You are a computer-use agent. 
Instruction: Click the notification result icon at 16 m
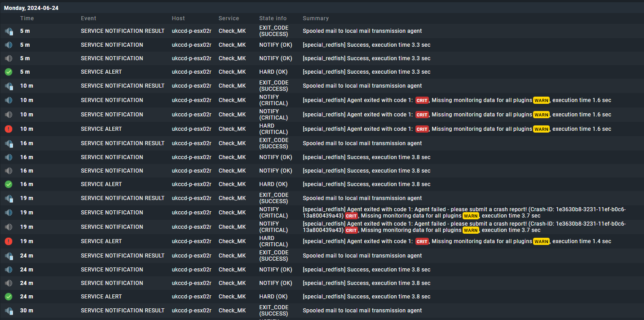9,143
